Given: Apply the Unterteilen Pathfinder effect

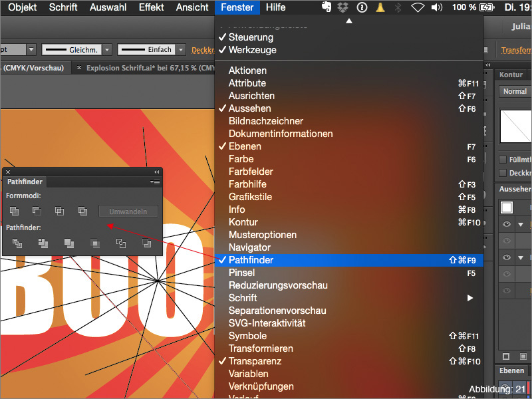Looking at the screenshot, I should coord(16,243).
